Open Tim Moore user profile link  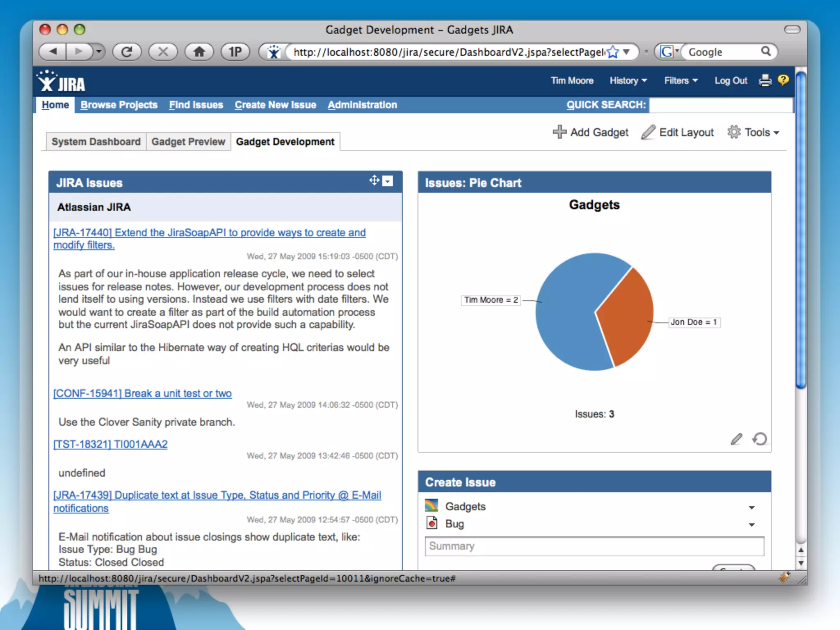[572, 81]
